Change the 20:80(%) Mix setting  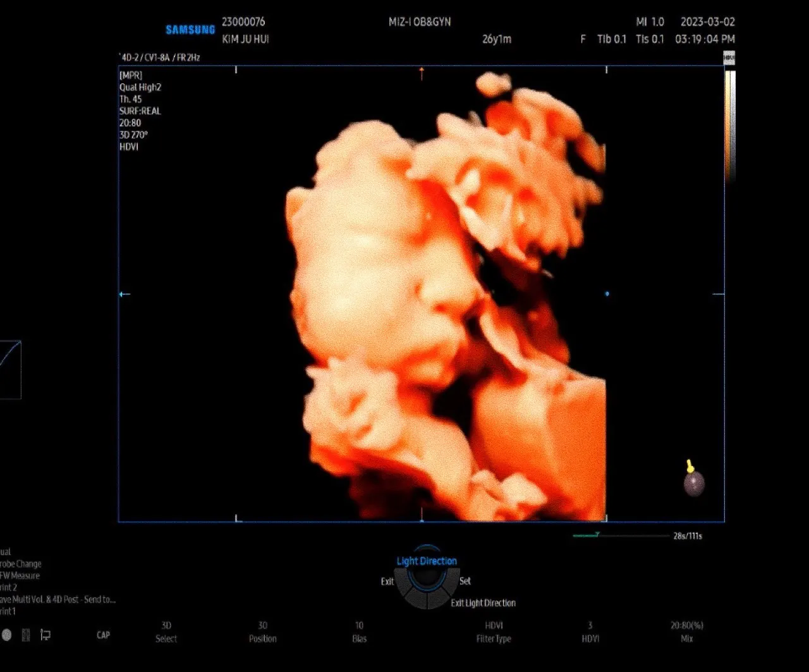click(686, 632)
